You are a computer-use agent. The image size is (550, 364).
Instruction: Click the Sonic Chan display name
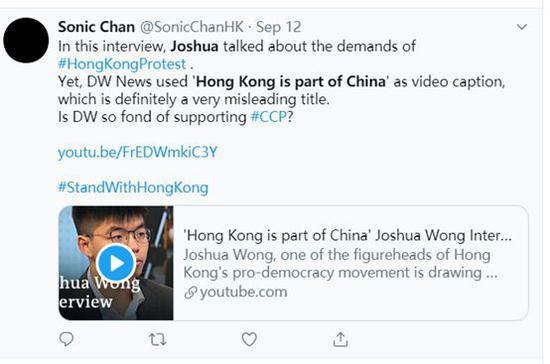[x=96, y=27]
